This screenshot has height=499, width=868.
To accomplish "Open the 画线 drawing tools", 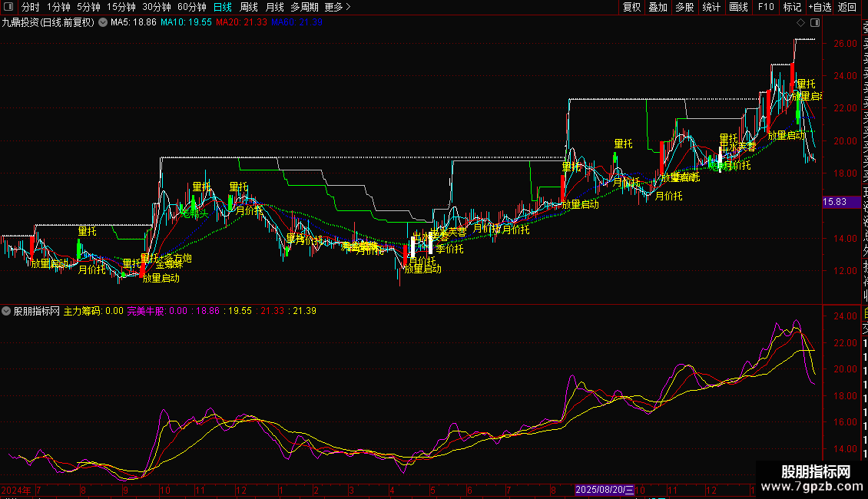I will coord(738,7).
